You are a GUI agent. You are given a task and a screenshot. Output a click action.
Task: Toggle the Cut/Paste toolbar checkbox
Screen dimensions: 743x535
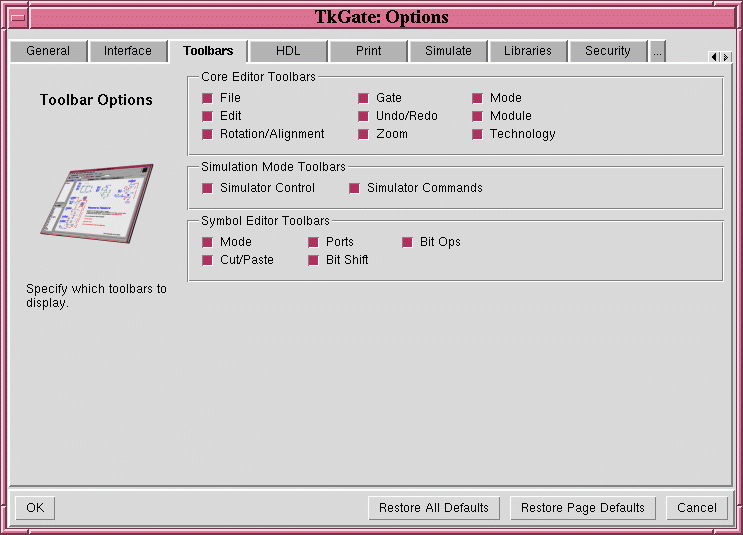click(208, 260)
